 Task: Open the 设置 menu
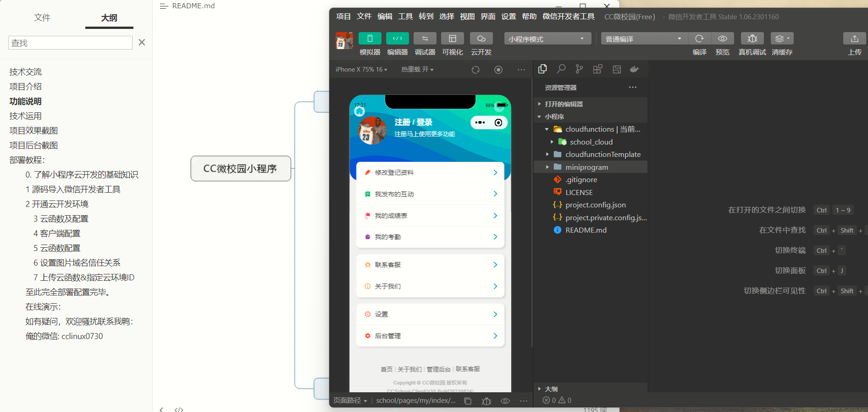click(509, 17)
